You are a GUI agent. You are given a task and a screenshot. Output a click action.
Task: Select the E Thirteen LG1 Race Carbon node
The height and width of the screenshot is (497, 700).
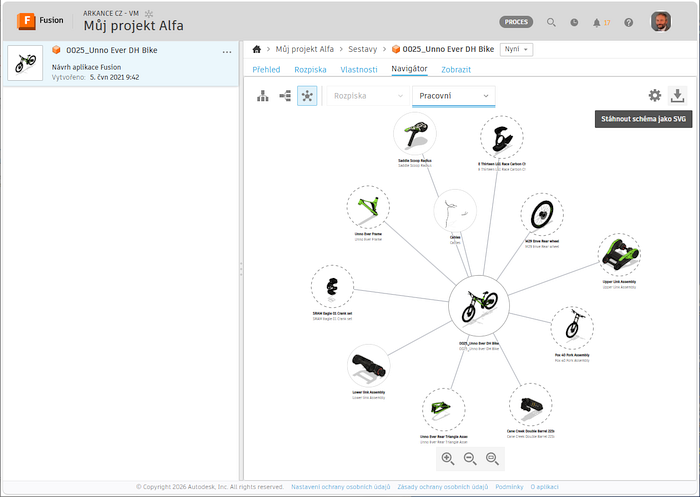click(502, 137)
